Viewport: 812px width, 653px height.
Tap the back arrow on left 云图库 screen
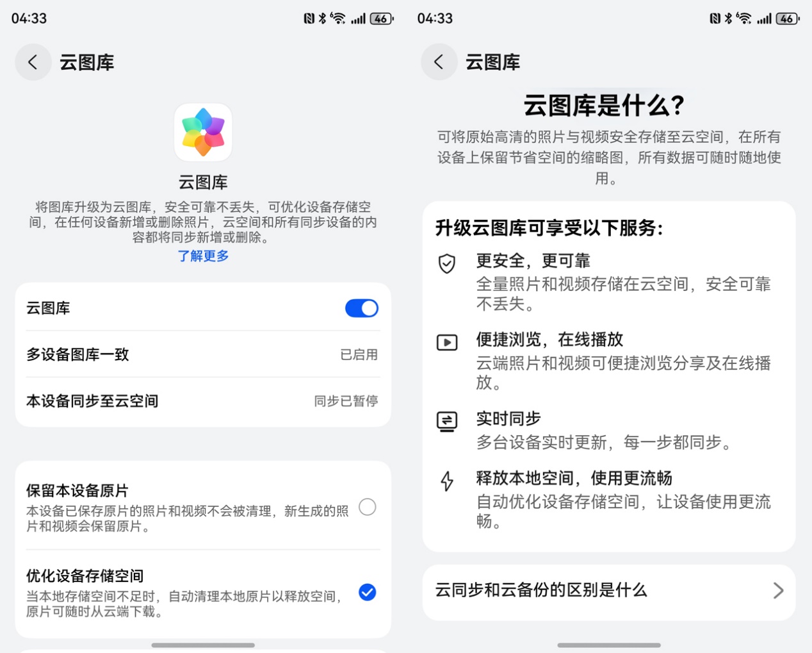[33, 62]
